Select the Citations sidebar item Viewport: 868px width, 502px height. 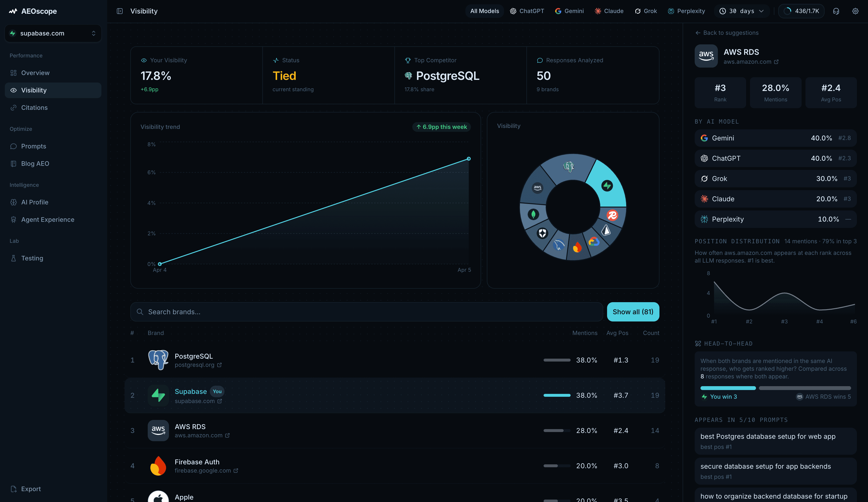point(34,107)
